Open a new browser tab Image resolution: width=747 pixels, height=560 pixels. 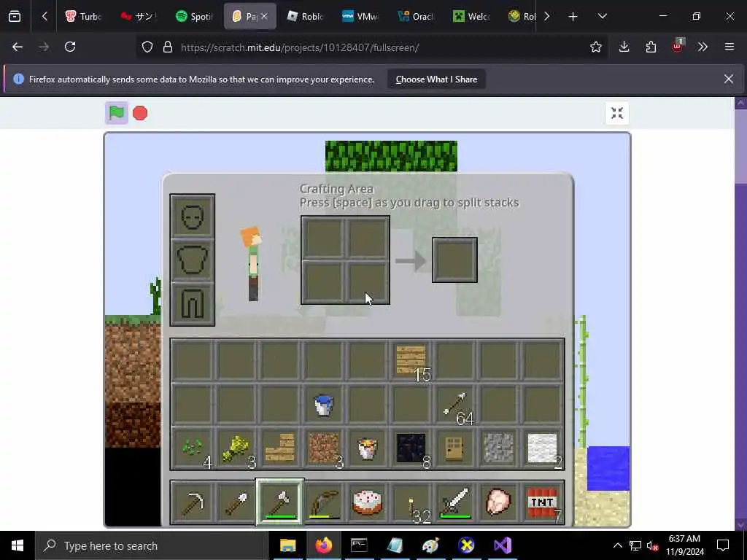coord(573,17)
